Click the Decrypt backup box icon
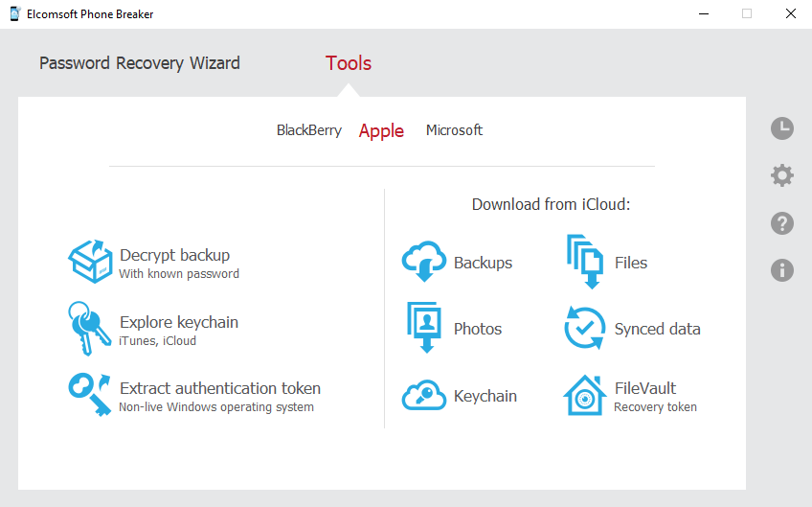 point(90,263)
